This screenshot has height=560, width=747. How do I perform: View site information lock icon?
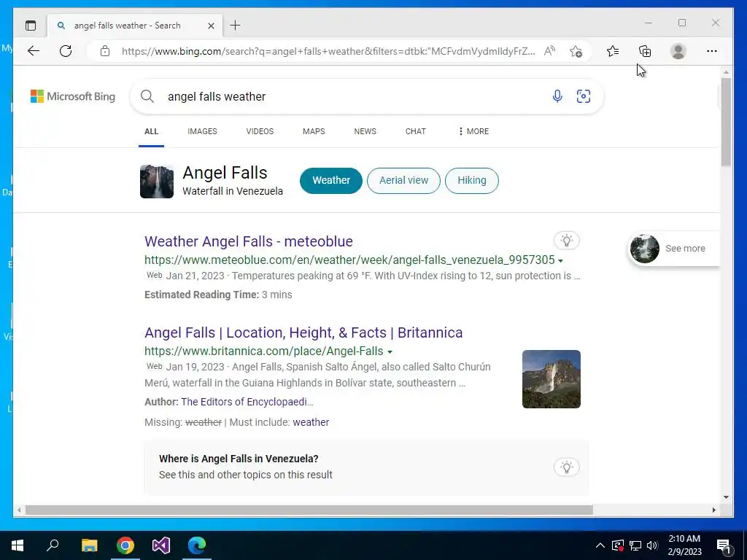click(x=105, y=51)
